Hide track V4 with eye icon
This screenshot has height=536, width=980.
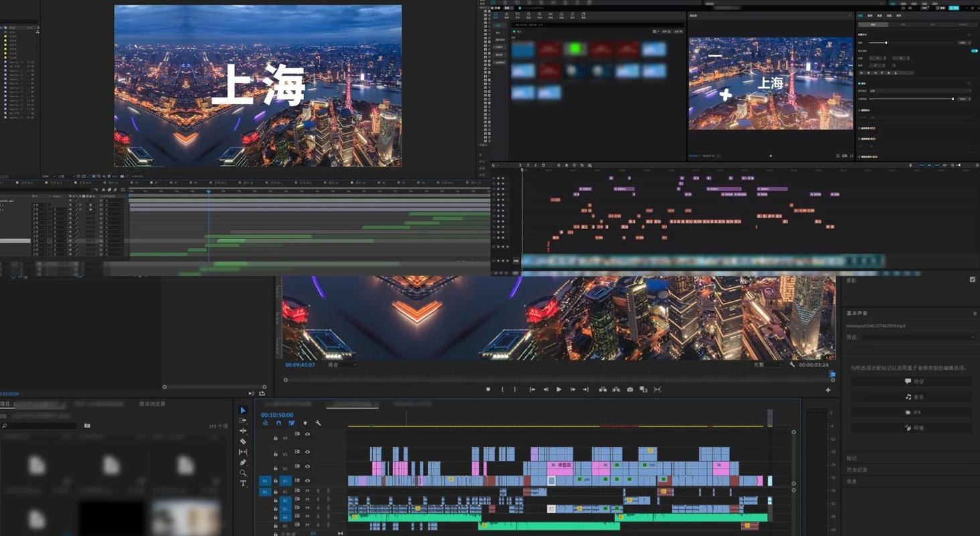[x=307, y=434]
